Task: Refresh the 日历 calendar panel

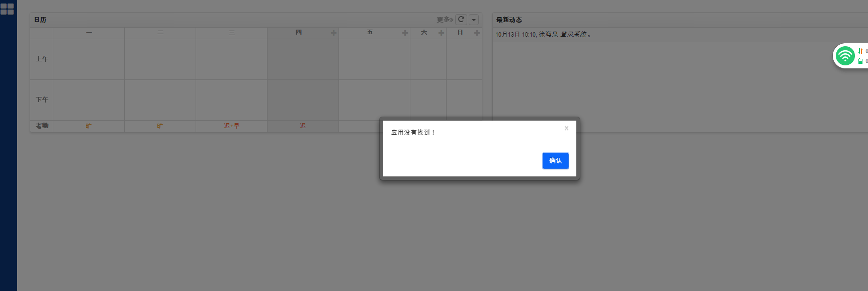Action: tap(461, 20)
